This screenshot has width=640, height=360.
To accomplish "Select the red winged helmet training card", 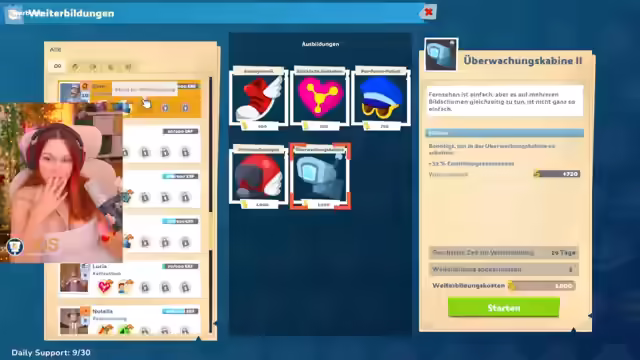I will point(258,176).
